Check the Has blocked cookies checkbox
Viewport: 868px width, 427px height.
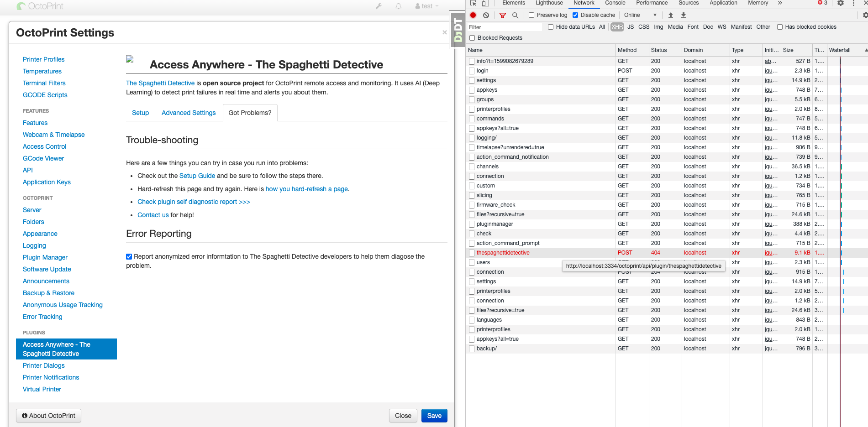coord(780,27)
